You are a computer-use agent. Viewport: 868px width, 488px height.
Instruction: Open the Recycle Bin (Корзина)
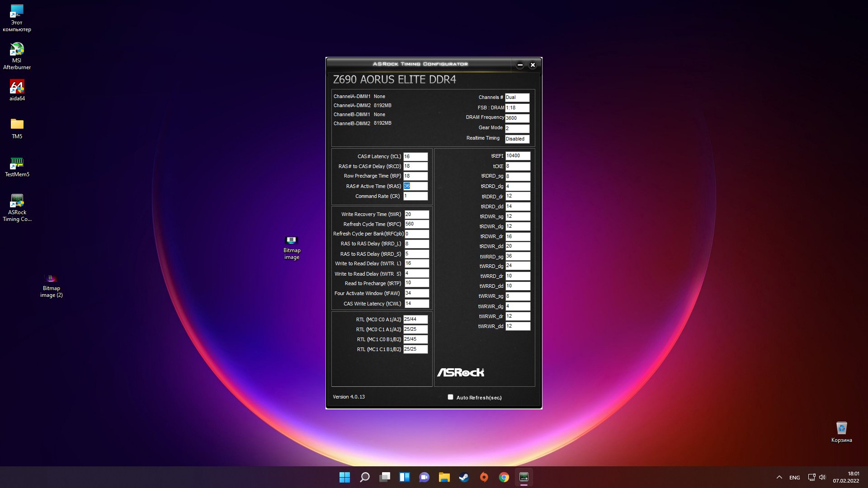pos(841,428)
